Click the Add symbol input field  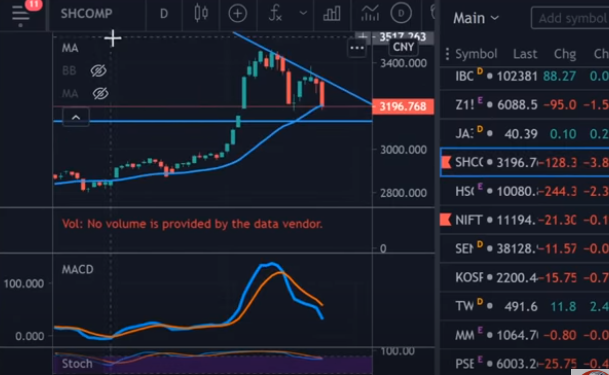coord(570,18)
